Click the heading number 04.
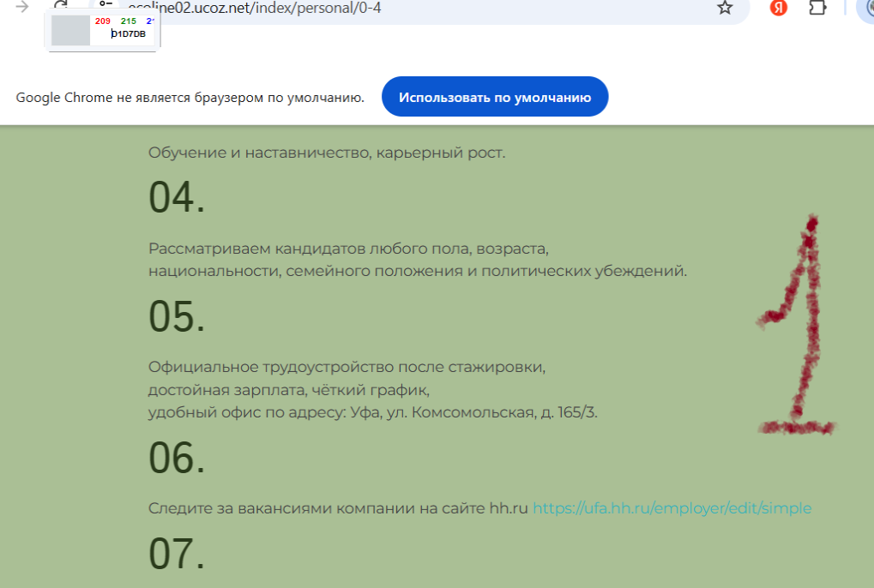This screenshot has width=874, height=588. click(x=177, y=197)
